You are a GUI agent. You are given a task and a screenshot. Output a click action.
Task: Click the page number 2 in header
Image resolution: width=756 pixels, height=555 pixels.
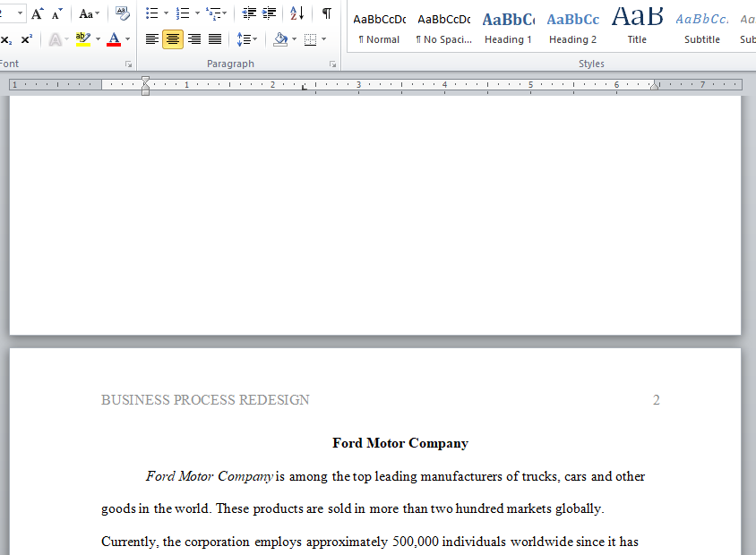pyautogui.click(x=657, y=400)
